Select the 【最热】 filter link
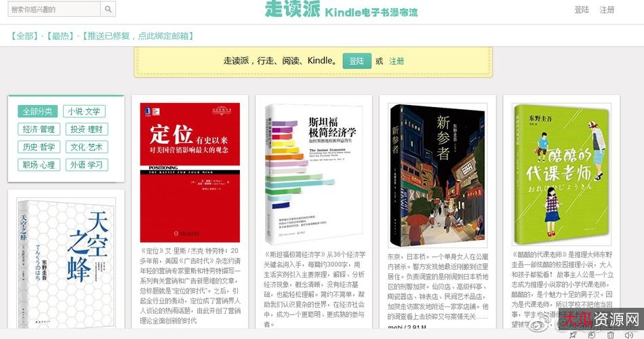This screenshot has height=339, width=644. [60, 36]
